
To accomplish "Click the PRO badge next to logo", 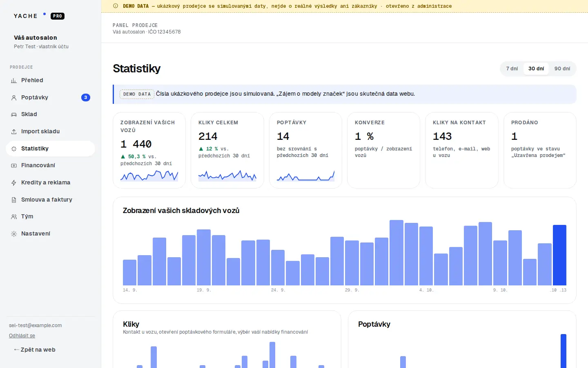I will (58, 16).
